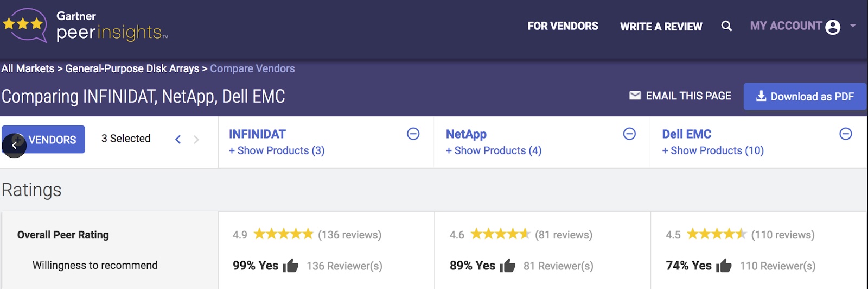
Task: Go to previous vendors with left chevron
Action: click(x=178, y=140)
